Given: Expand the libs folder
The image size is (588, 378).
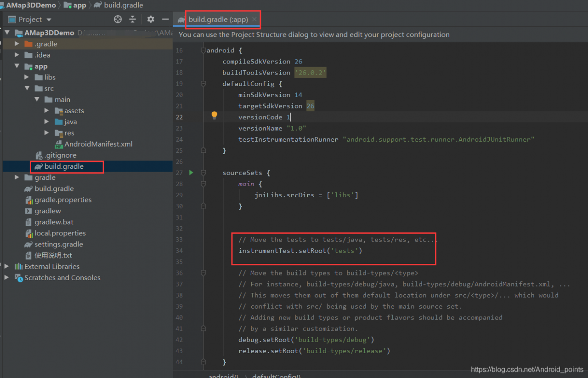Looking at the screenshot, I should (x=27, y=77).
